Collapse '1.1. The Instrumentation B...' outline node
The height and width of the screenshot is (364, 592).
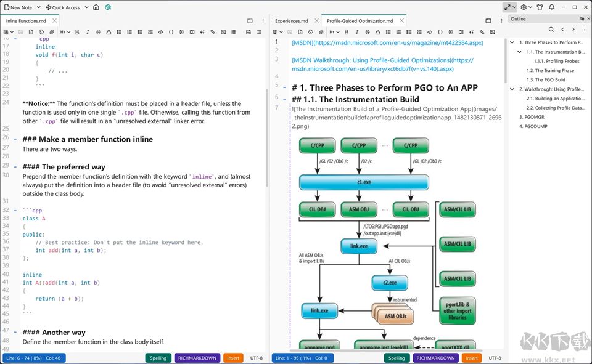[x=519, y=52]
